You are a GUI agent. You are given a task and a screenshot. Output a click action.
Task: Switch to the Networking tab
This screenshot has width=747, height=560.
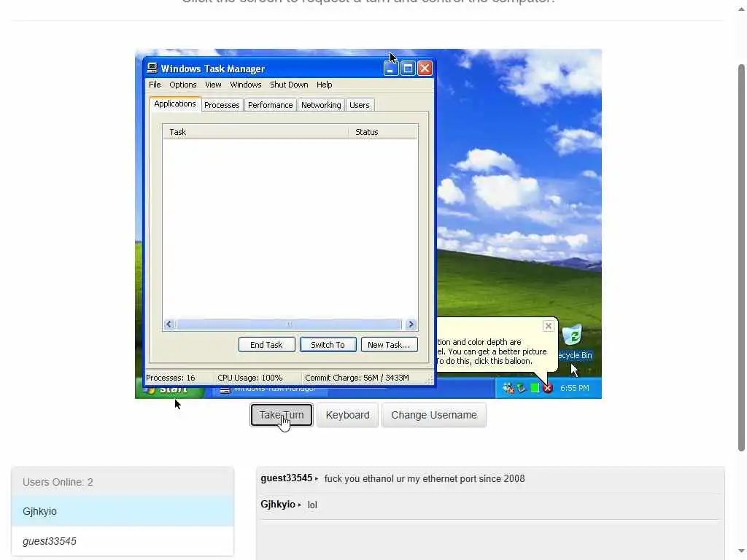[321, 105]
